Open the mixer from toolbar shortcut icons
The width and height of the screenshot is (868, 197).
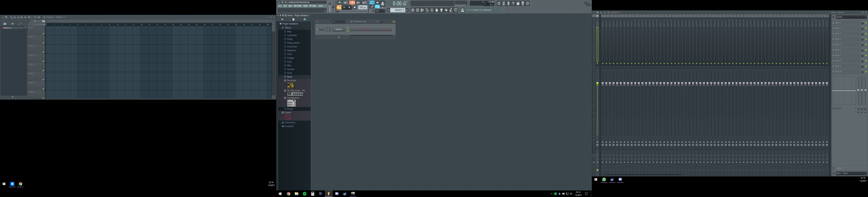pos(432,10)
